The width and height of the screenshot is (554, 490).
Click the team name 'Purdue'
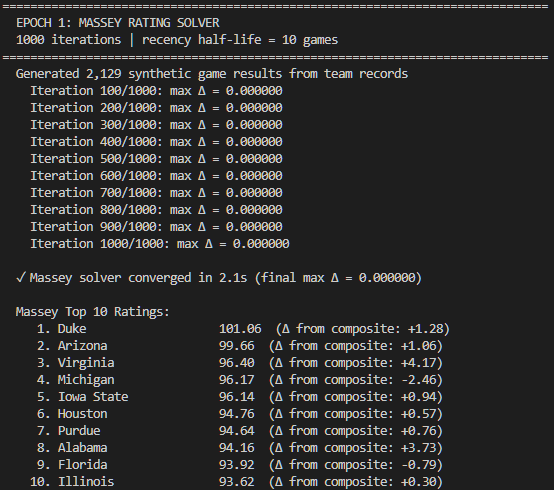(x=79, y=431)
